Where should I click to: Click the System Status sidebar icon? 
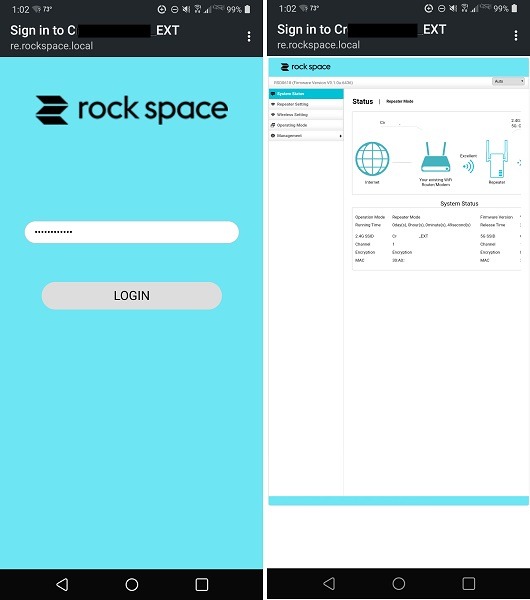(x=273, y=94)
